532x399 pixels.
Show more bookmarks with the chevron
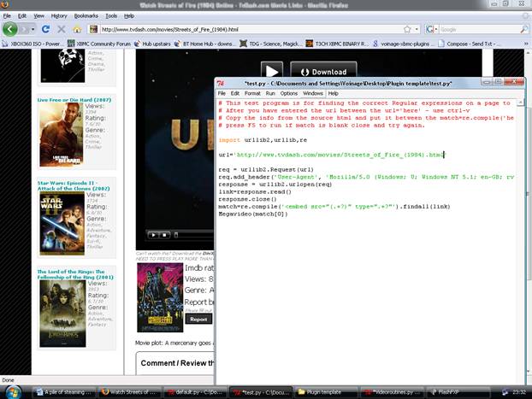click(526, 44)
